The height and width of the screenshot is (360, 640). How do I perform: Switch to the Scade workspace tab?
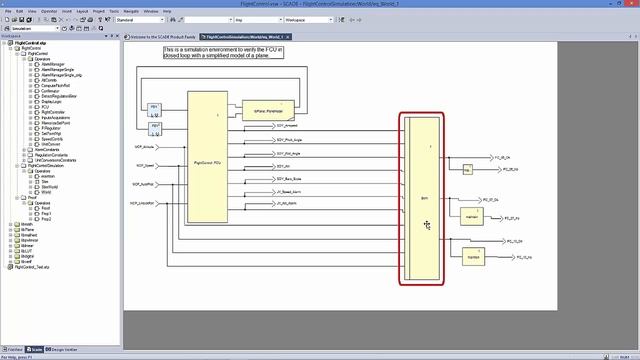pos(34,350)
